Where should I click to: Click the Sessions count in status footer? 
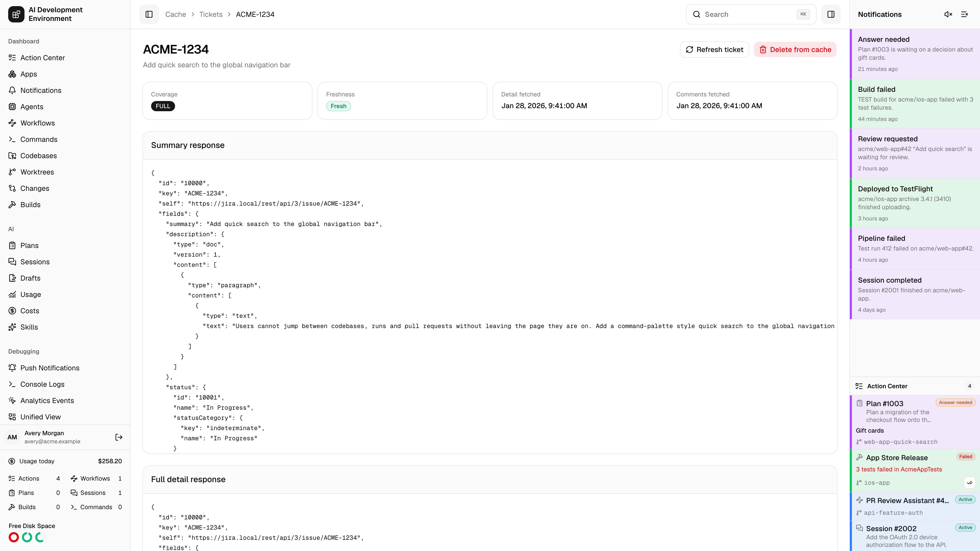tap(96, 493)
